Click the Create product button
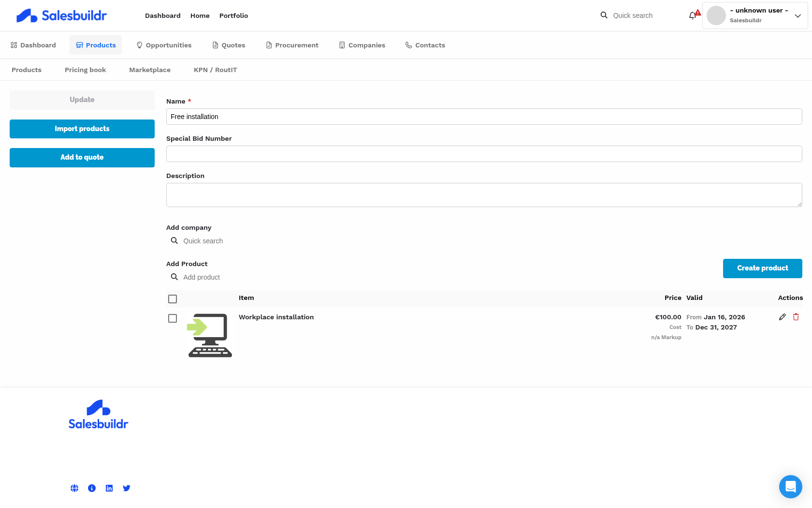The width and height of the screenshot is (812, 508). click(763, 268)
